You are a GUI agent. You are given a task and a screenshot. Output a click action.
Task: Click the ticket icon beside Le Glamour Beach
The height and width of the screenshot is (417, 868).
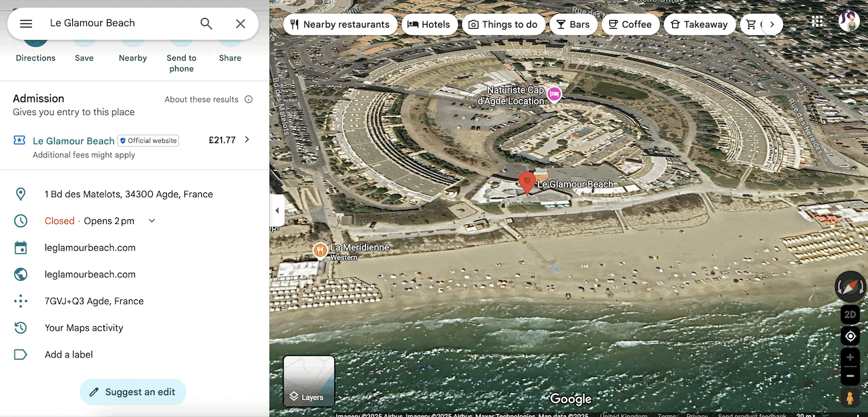coord(19,140)
